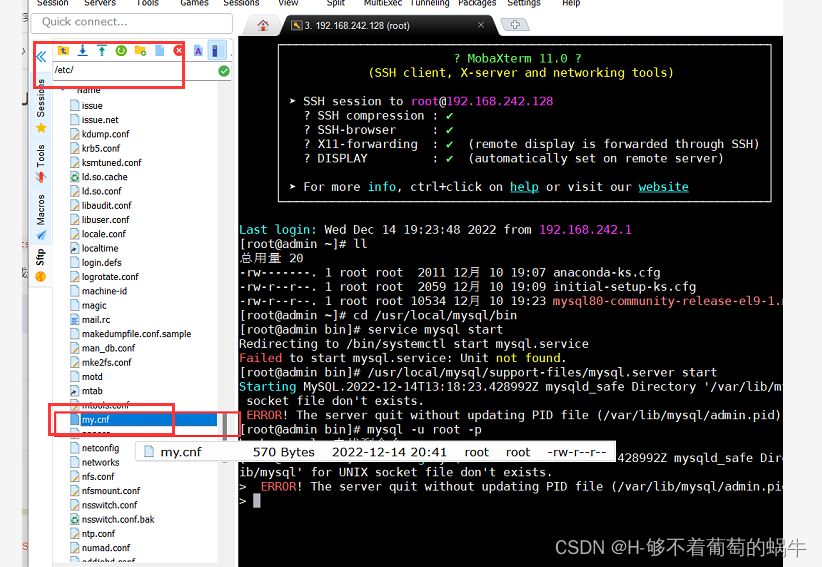Refresh the SFTP folder listing
The width and height of the screenshot is (822, 567).
tap(121, 51)
